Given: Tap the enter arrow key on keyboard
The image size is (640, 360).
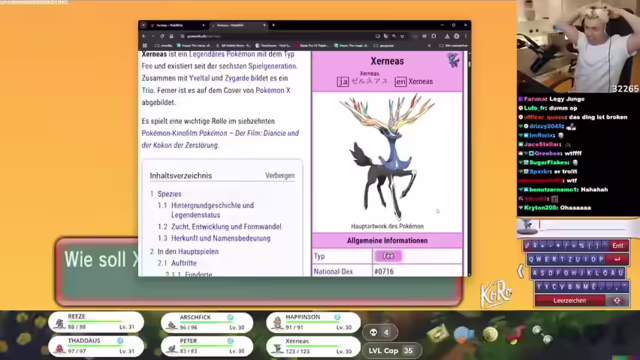Looking at the screenshot, I should coord(618,259).
